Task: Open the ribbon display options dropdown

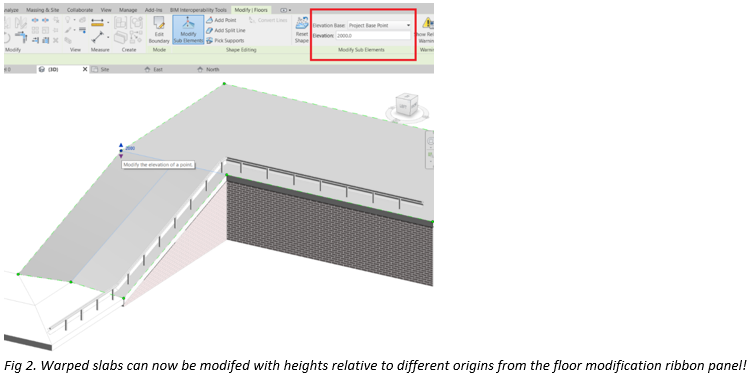Action: 285,10
